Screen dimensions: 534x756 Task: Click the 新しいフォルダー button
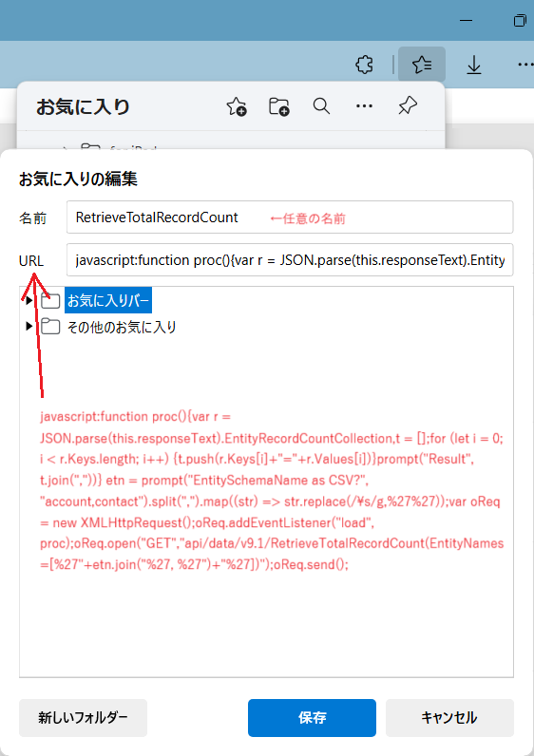click(83, 718)
